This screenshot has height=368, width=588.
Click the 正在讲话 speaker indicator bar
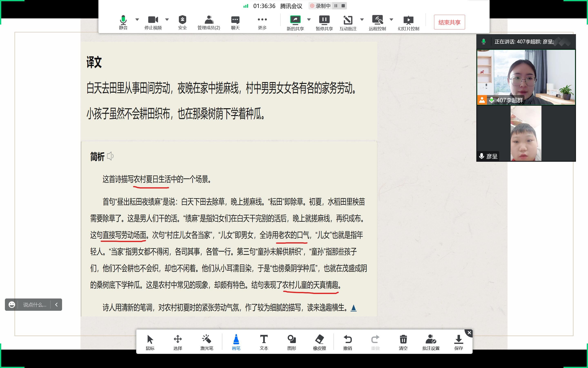pyautogui.click(x=526, y=42)
